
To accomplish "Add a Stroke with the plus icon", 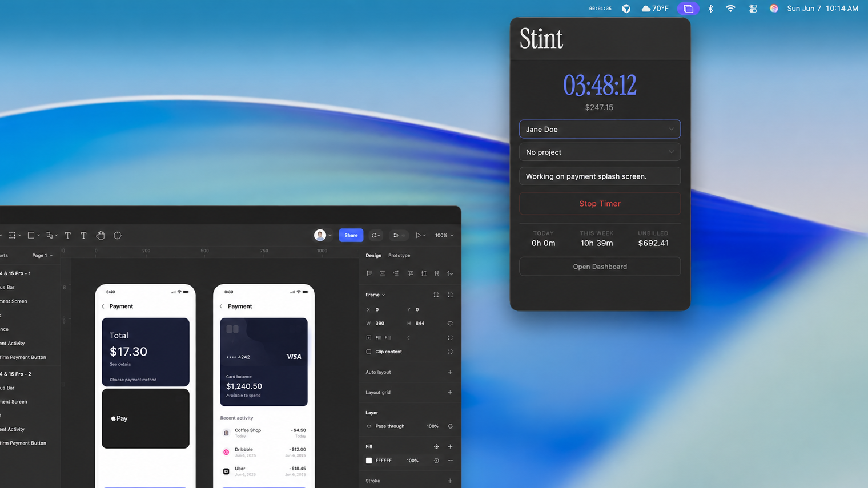I will 450,481.
